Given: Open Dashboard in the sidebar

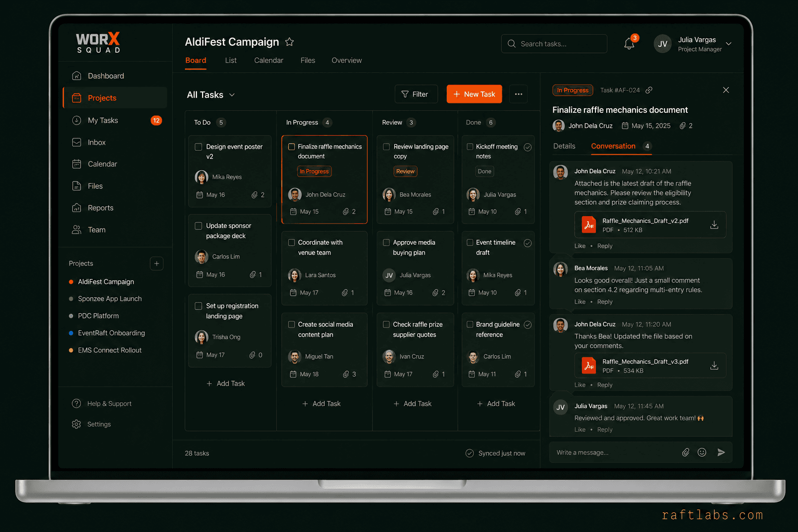Looking at the screenshot, I should (x=115, y=76).
